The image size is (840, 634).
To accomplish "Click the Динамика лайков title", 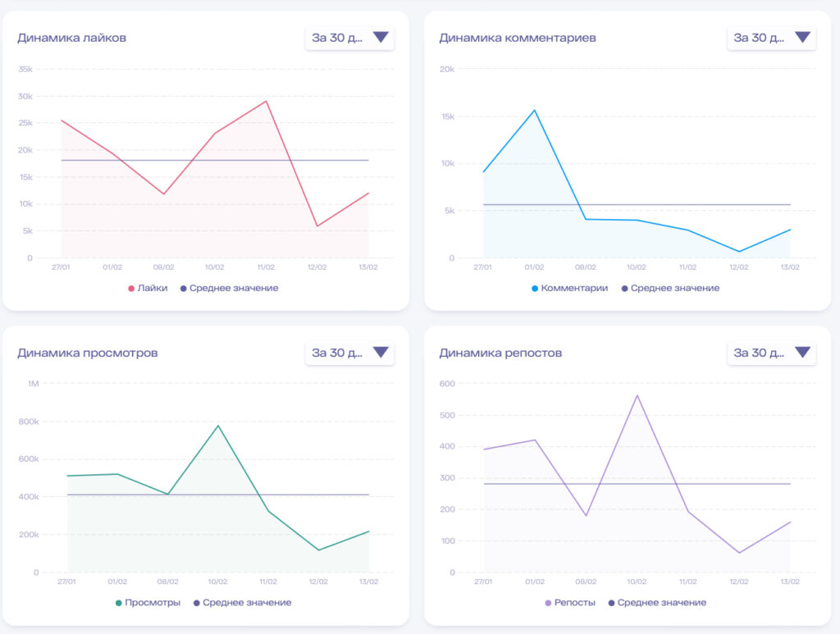I will tap(72, 38).
